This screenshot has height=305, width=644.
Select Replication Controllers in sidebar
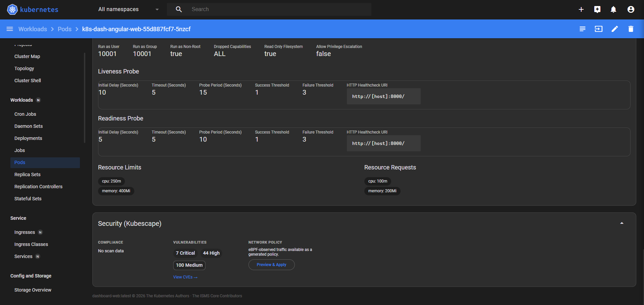pos(38,187)
